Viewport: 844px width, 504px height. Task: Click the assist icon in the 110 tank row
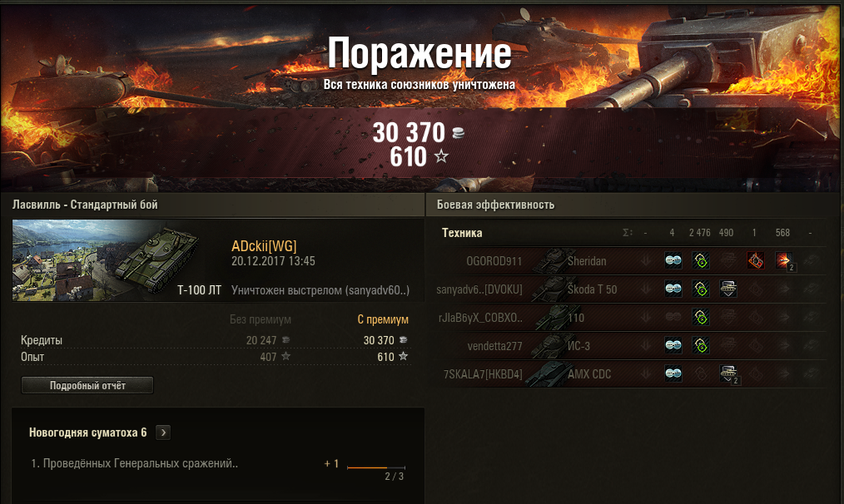[700, 318]
